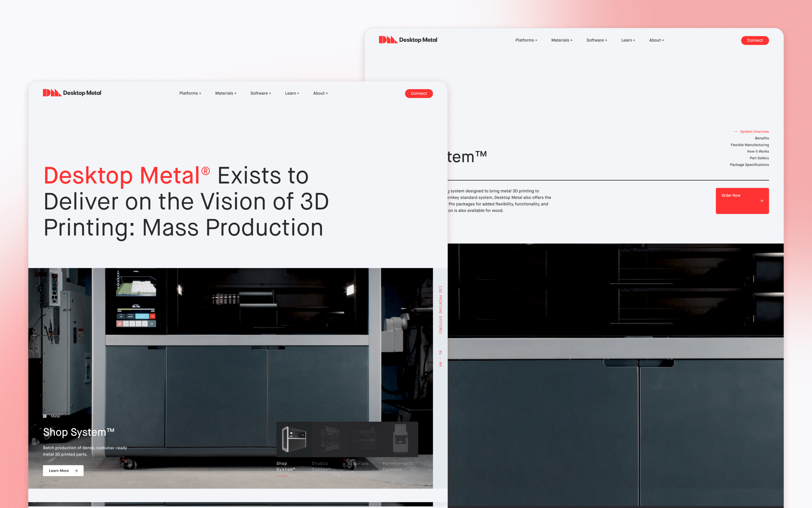Switch to Studio System tab label
This screenshot has height=508, width=812.
pos(321,466)
